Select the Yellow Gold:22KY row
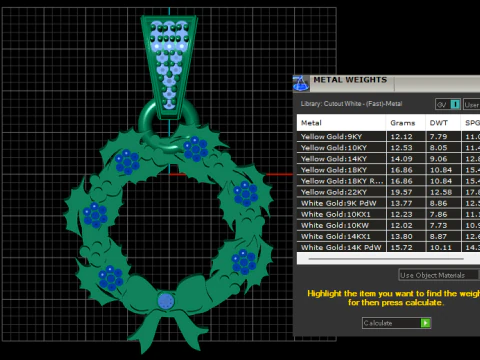 coord(388,192)
